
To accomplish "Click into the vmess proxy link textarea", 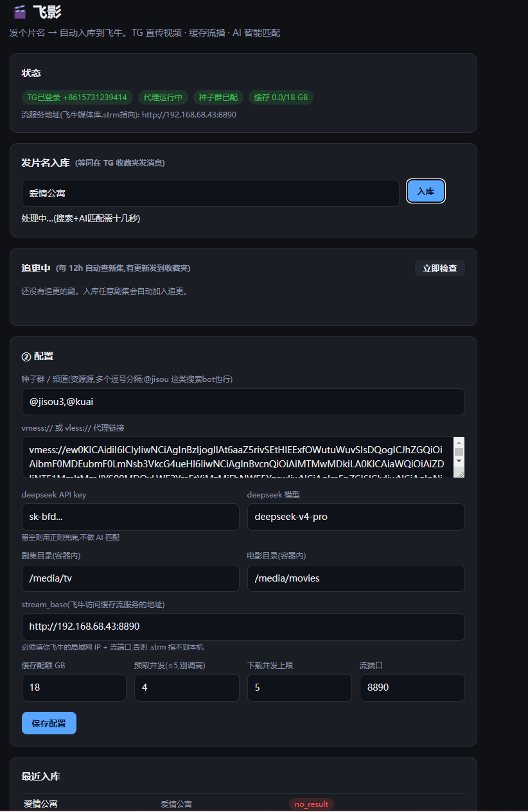I will [238, 457].
